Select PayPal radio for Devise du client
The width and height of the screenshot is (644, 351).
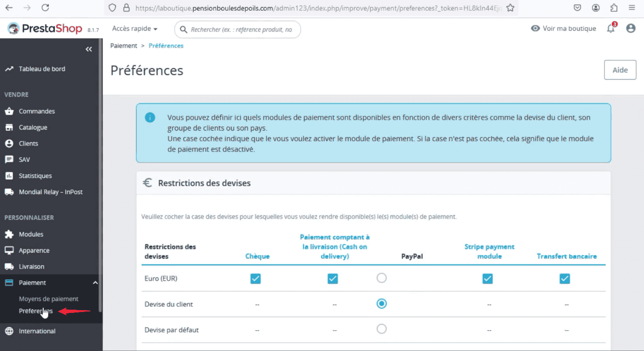(381, 304)
